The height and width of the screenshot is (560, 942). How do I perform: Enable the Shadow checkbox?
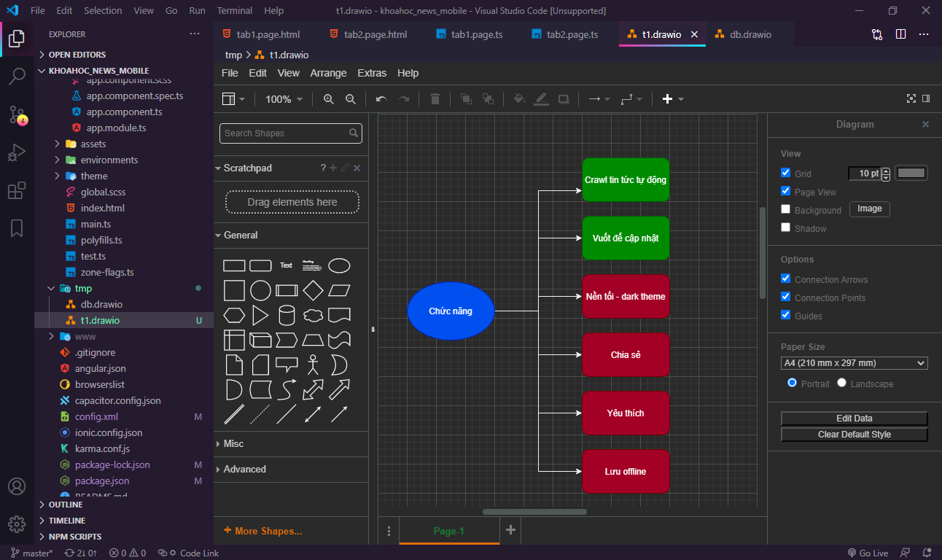785,227
